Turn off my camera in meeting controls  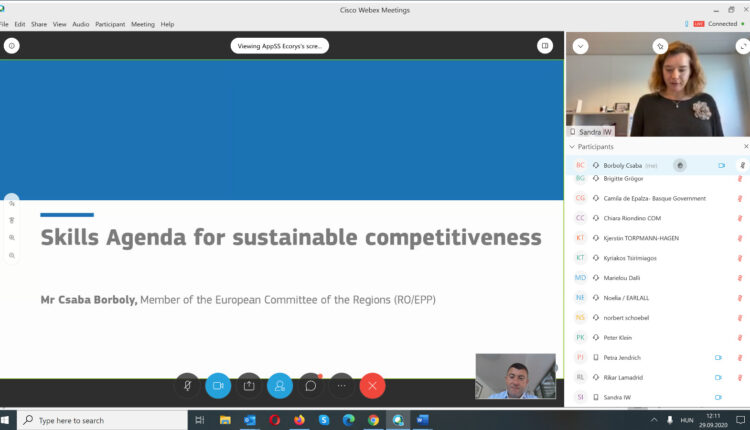(x=217, y=385)
